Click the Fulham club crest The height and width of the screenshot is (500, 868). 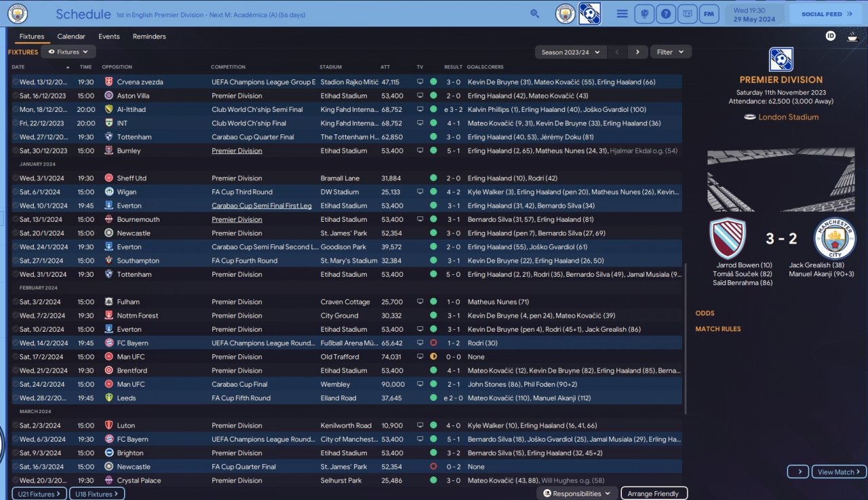pos(108,302)
